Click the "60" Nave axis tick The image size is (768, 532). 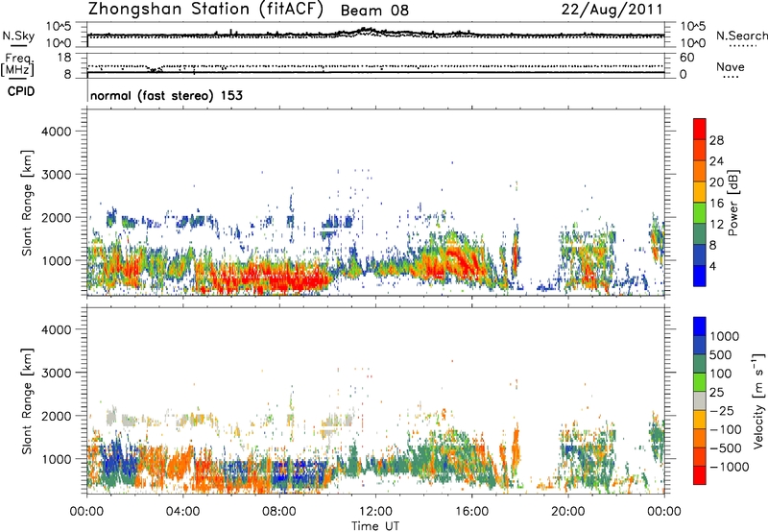[686, 58]
